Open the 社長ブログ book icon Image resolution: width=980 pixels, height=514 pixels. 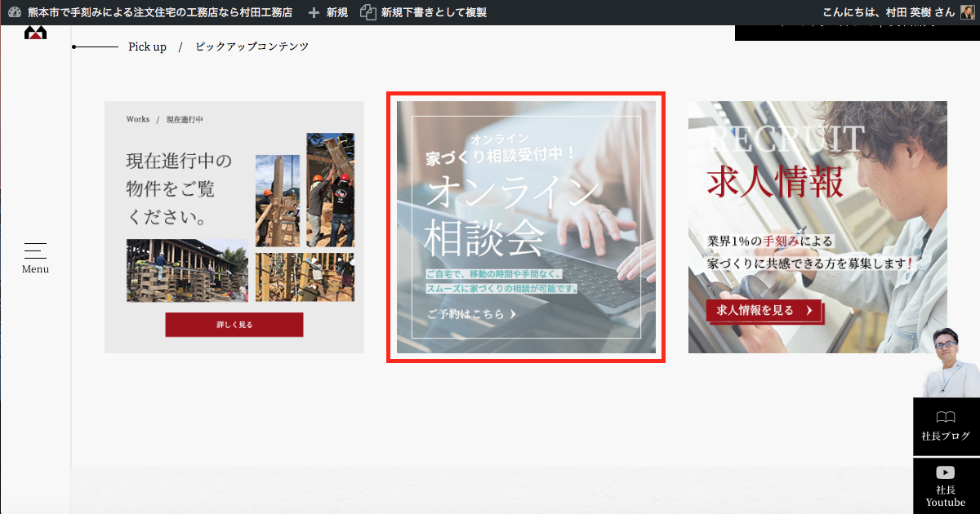pos(945,418)
